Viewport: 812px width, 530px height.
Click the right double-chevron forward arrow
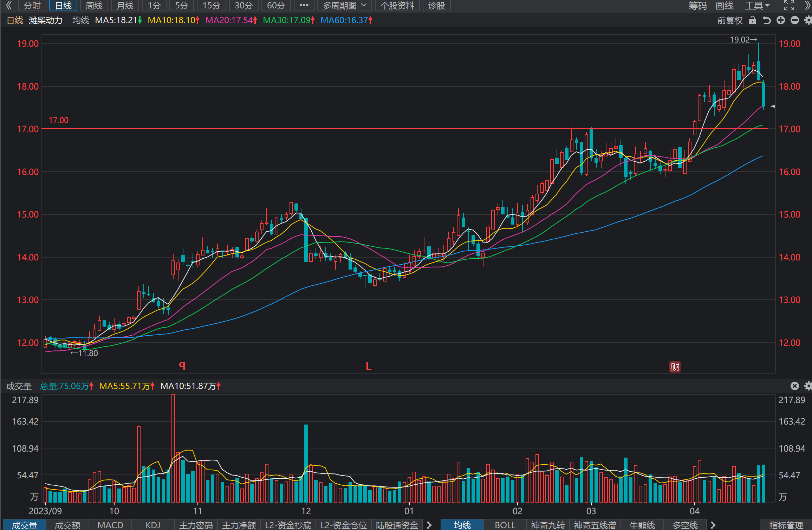pyautogui.click(x=807, y=5)
